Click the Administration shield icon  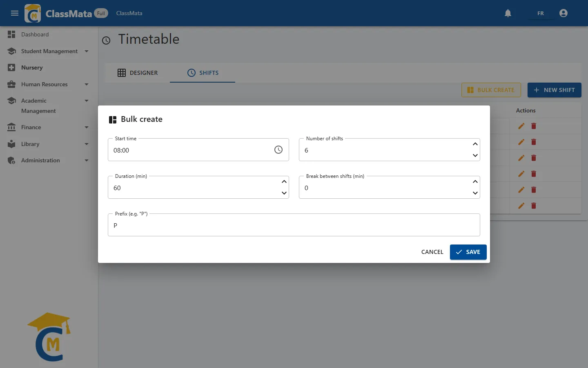pyautogui.click(x=11, y=160)
